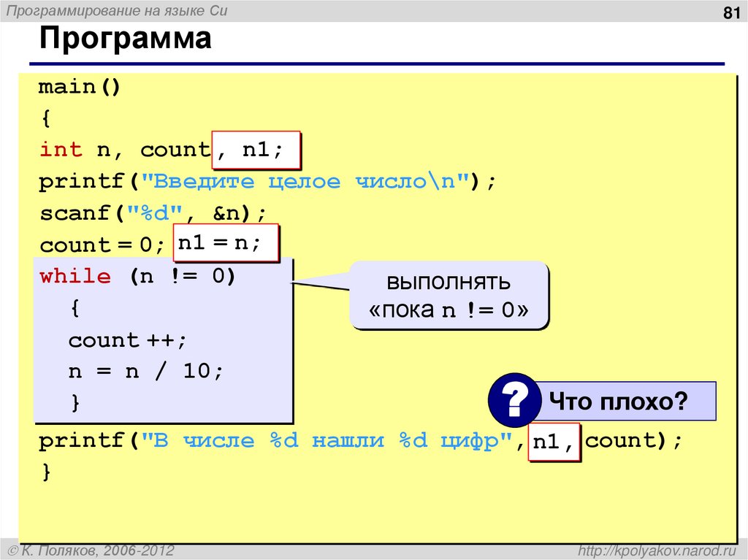748x560 pixels.
Task: Click the 'while (n != 0)' line
Action: tap(137, 276)
